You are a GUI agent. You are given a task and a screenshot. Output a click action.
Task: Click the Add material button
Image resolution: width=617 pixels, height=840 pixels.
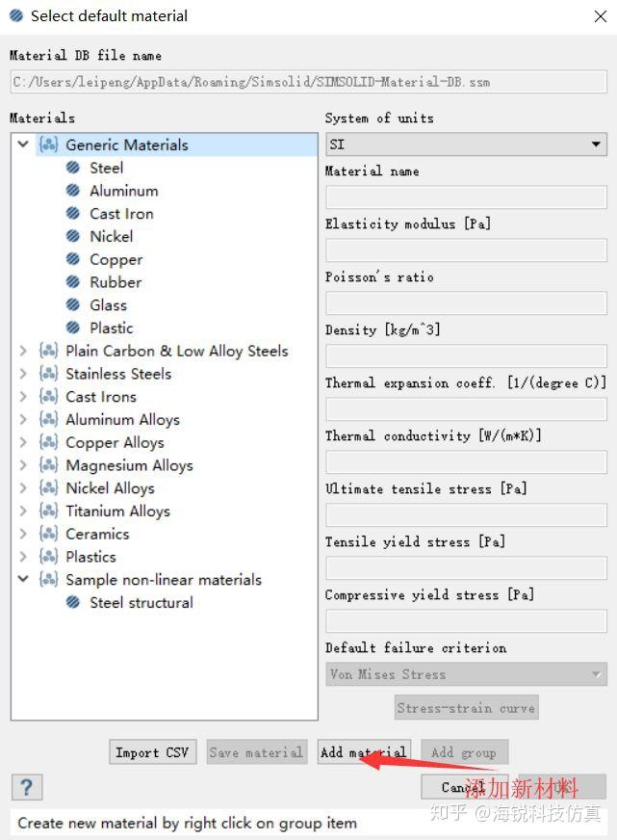(x=364, y=752)
